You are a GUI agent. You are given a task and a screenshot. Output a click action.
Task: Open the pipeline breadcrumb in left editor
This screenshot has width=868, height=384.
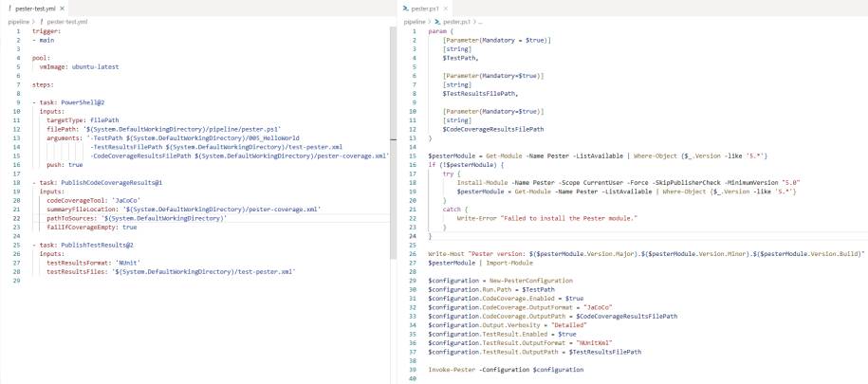[18, 22]
